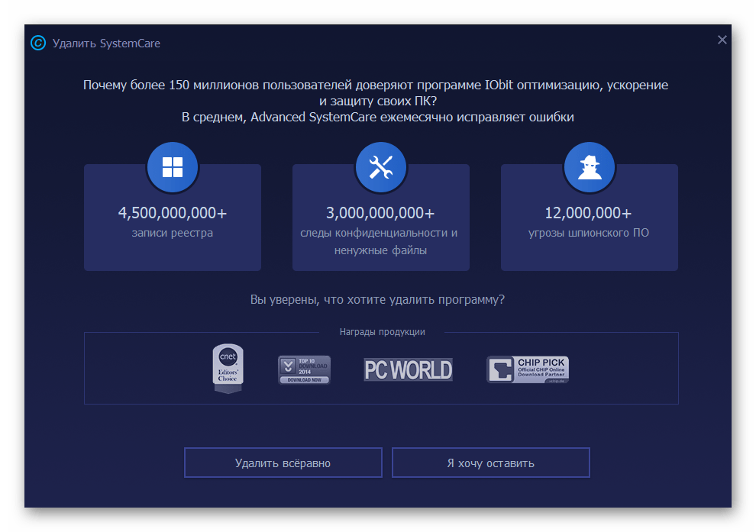Screen dimensions: 756x532
Task: Click the PC World logo
Action: (408, 370)
